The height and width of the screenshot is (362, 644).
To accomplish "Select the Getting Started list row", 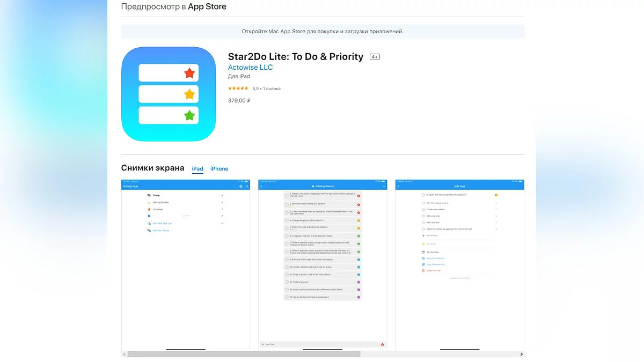I will (186, 202).
